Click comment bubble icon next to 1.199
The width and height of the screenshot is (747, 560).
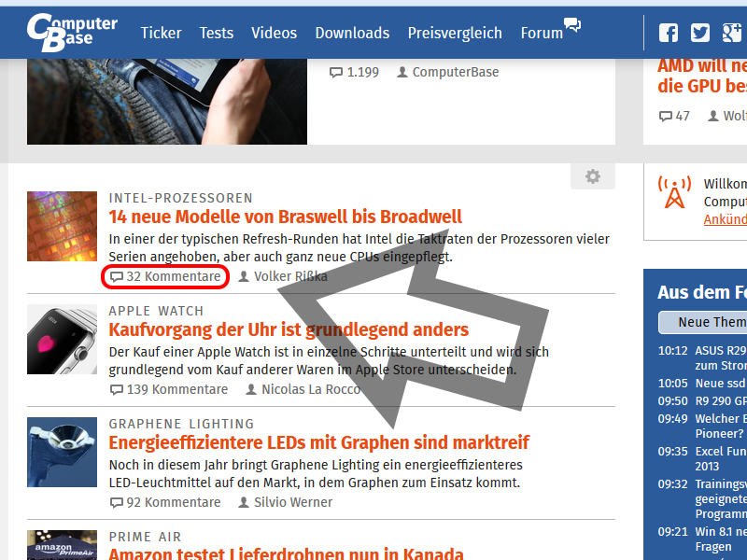(336, 73)
